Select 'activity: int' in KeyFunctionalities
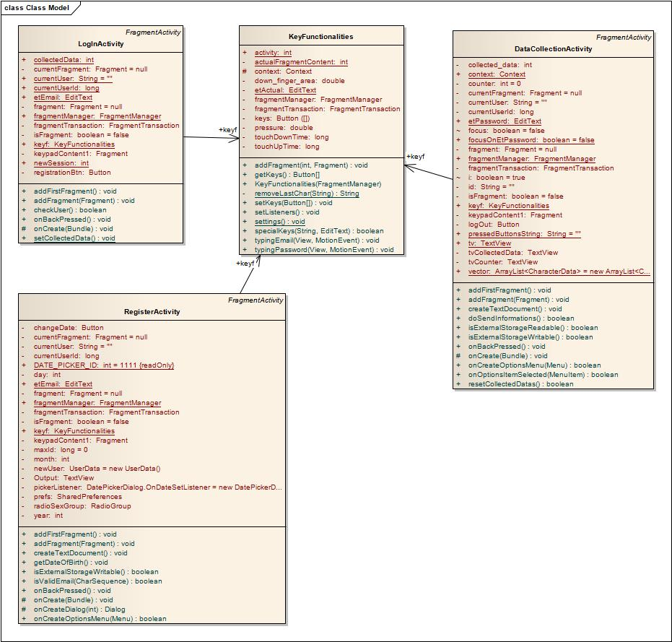This screenshot has height=642, width=672. coord(273,53)
